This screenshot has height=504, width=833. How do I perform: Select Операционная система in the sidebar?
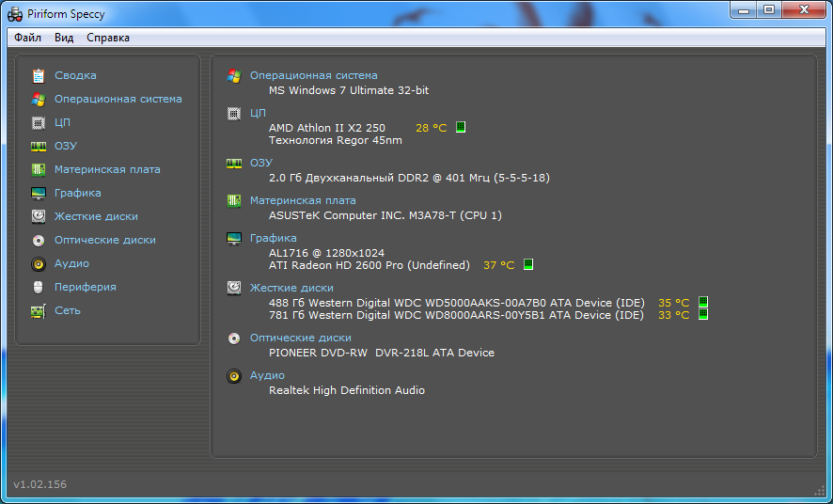pyautogui.click(x=118, y=99)
